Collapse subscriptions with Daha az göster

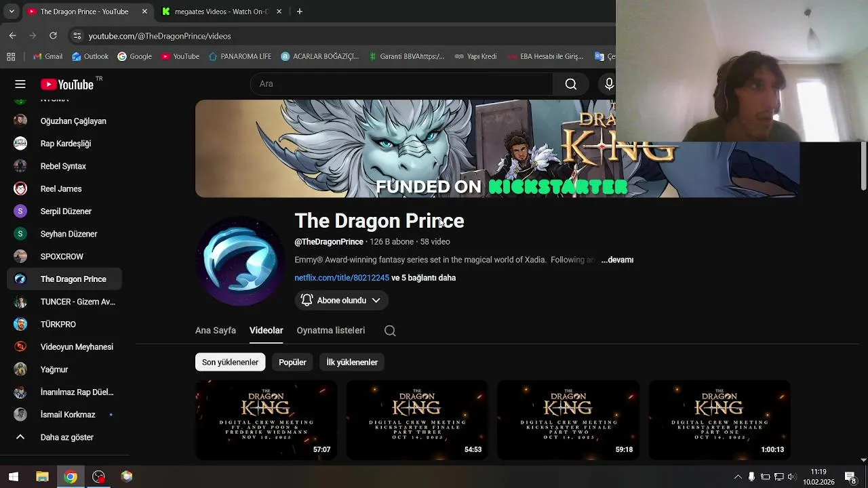(x=65, y=437)
